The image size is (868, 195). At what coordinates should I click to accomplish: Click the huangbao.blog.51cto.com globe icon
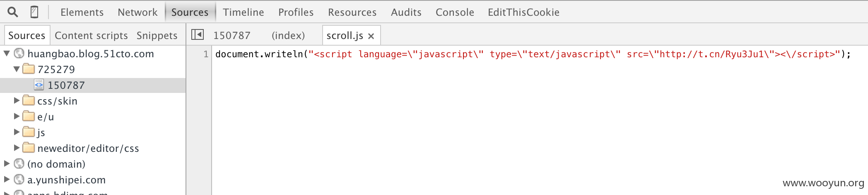coord(19,54)
